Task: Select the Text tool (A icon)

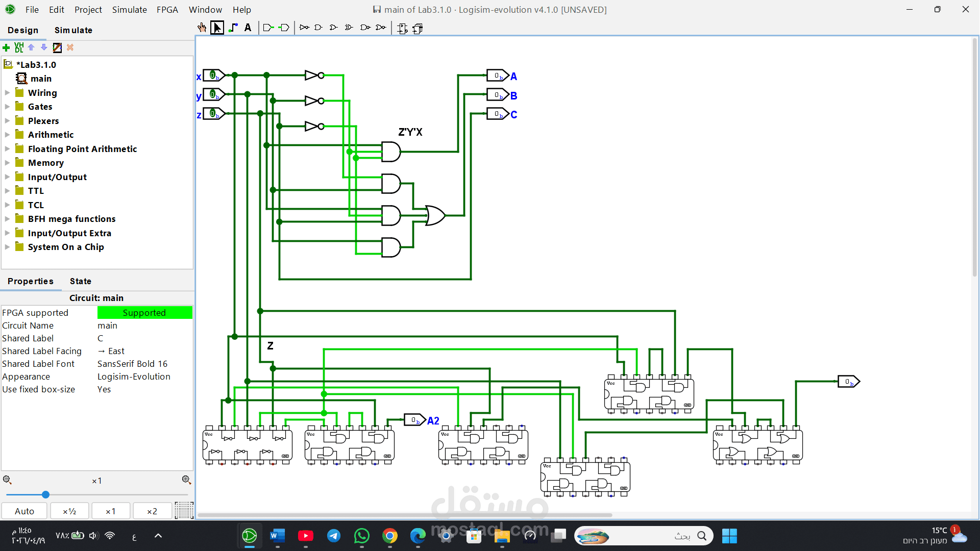Action: click(x=248, y=28)
